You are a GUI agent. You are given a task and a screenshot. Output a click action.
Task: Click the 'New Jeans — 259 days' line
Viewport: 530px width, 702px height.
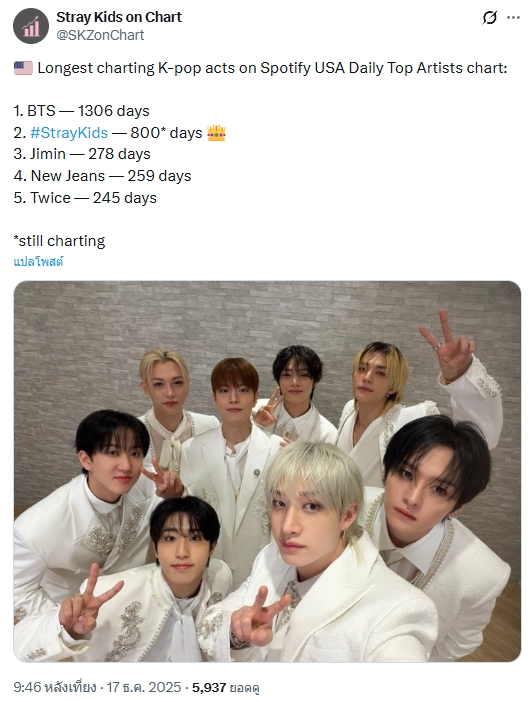(111, 176)
